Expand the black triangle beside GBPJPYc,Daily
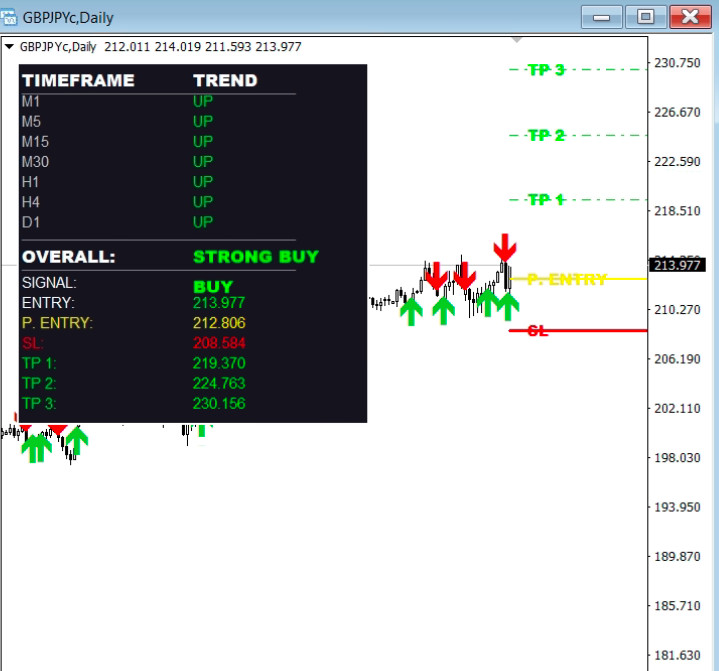 coord(9,46)
